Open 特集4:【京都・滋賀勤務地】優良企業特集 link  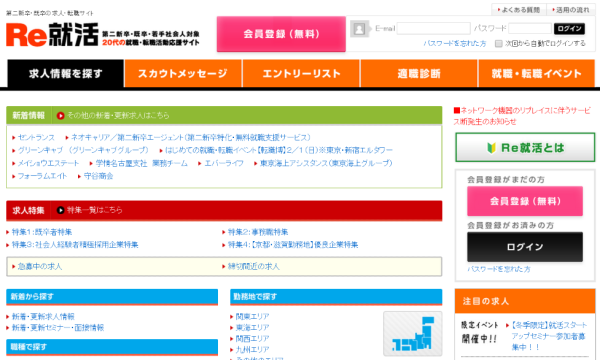coord(293,245)
